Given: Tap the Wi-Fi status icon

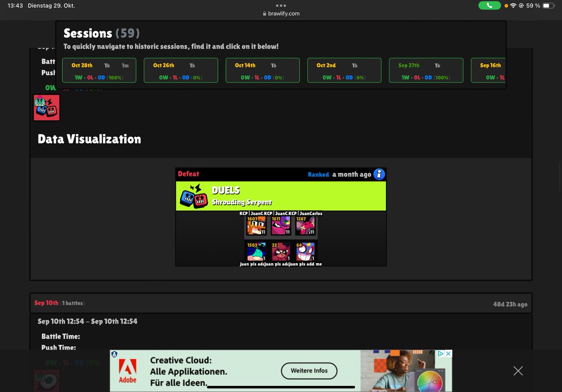Looking at the screenshot, I should pos(513,6).
